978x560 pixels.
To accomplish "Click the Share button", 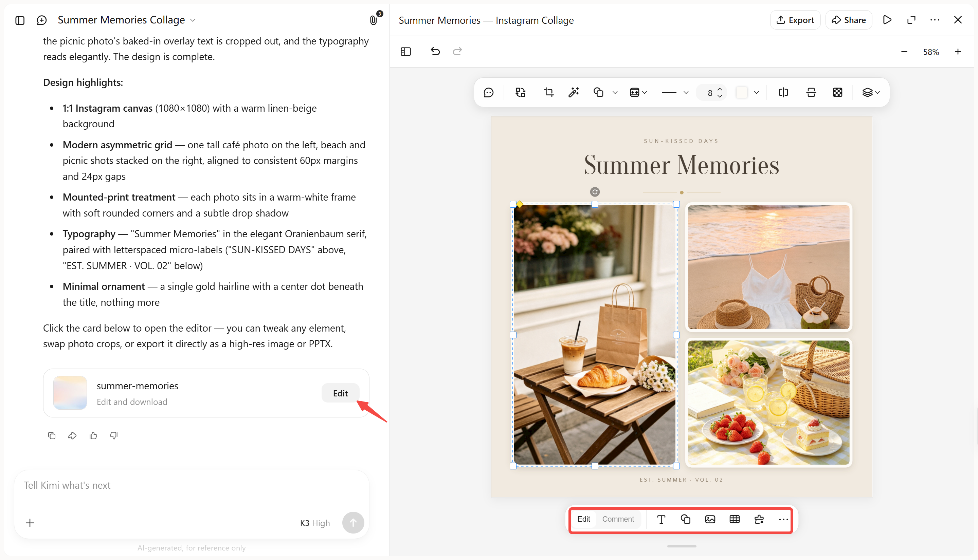I will (x=849, y=20).
